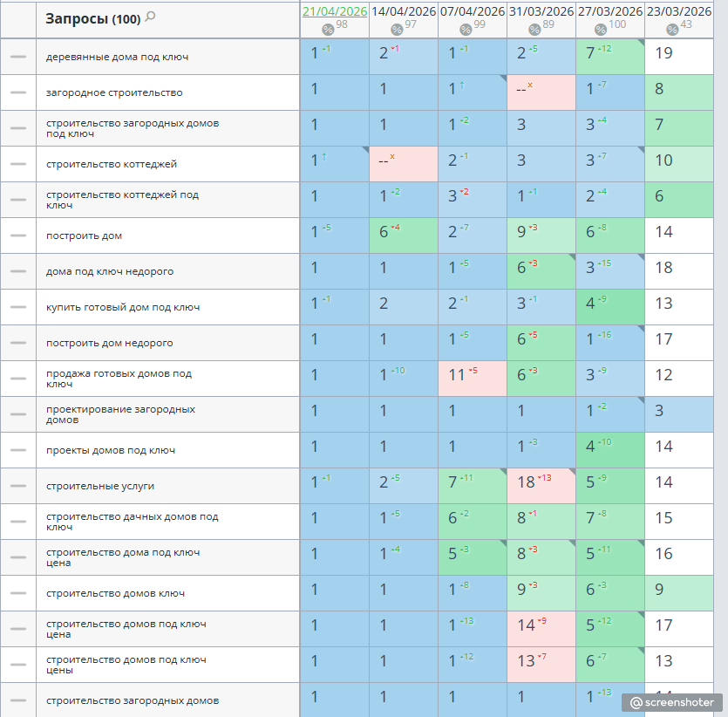Click the percent icon under 31/03/2026
The image size is (728, 717).
click(x=534, y=30)
